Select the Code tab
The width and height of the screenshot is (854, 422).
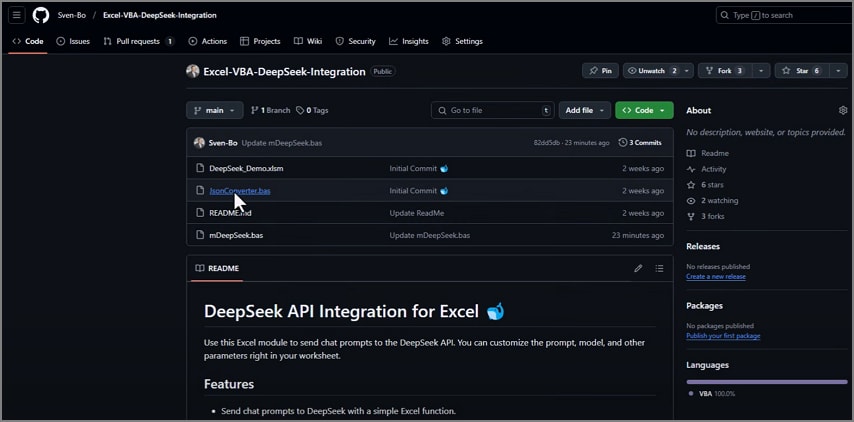click(x=28, y=41)
